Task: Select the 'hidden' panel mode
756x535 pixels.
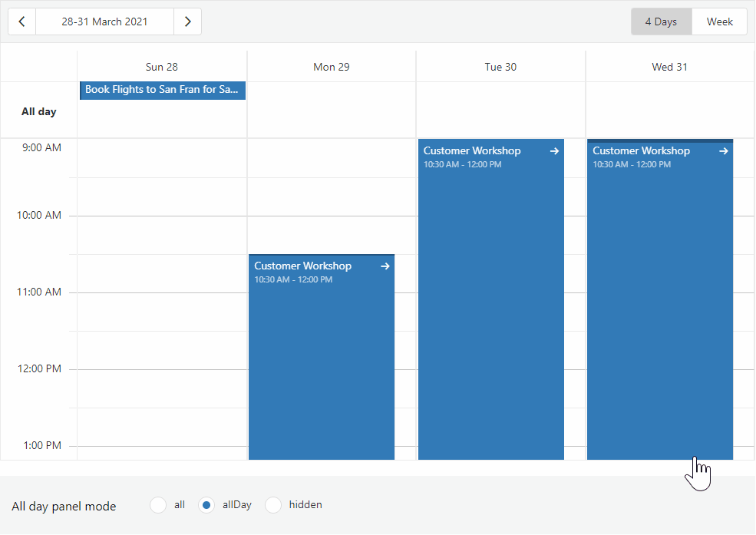Action: [x=273, y=505]
